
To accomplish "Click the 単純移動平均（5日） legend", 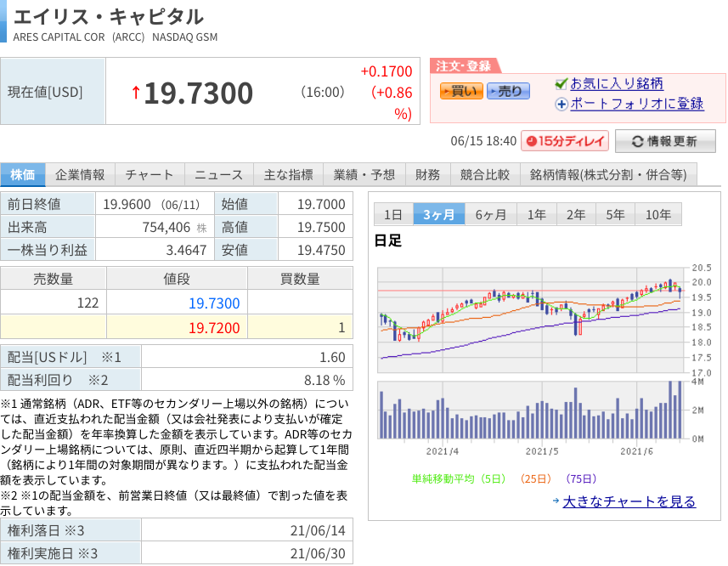I will tap(459, 478).
